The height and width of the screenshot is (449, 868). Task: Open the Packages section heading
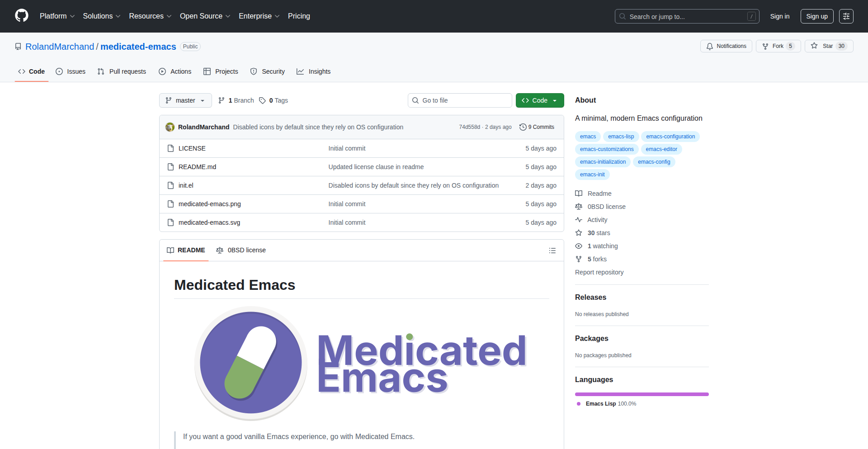pyautogui.click(x=591, y=338)
